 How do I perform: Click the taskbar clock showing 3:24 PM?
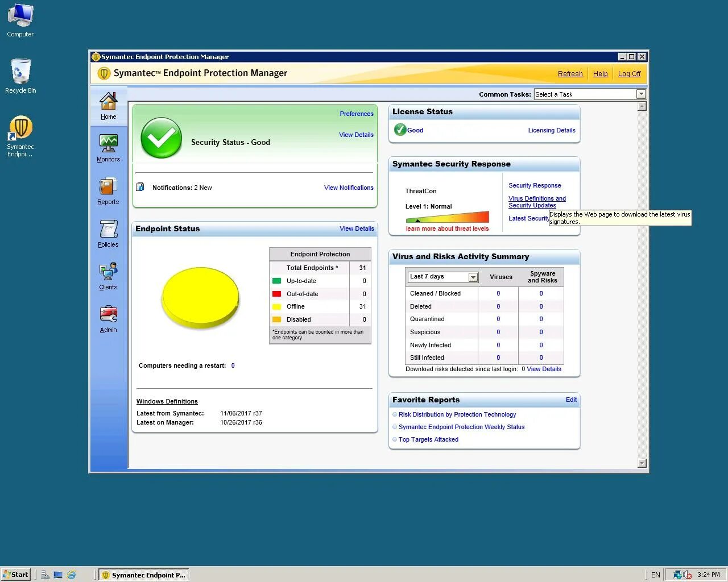(708, 575)
